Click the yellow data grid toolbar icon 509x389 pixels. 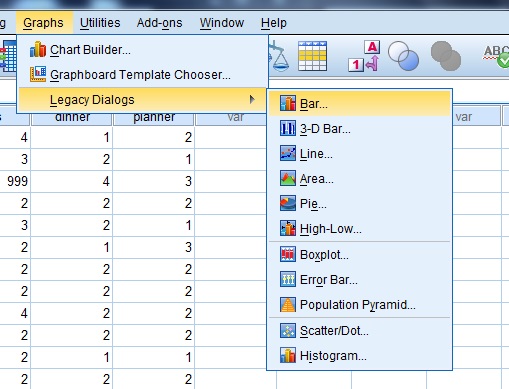pyautogui.click(x=312, y=56)
